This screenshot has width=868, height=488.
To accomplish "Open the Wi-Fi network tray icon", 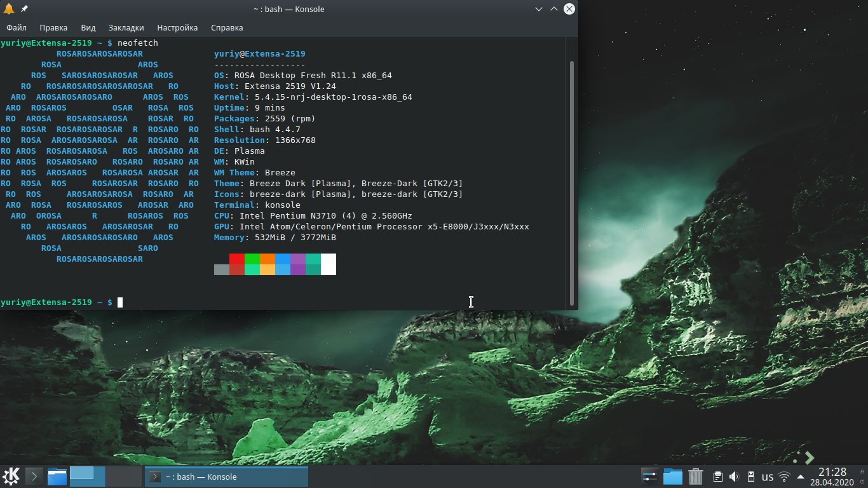I will 784,477.
